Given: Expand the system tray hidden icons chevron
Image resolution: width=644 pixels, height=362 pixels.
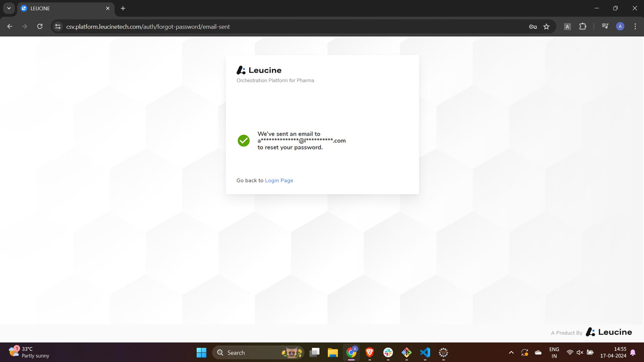Looking at the screenshot, I should tap(511, 353).
